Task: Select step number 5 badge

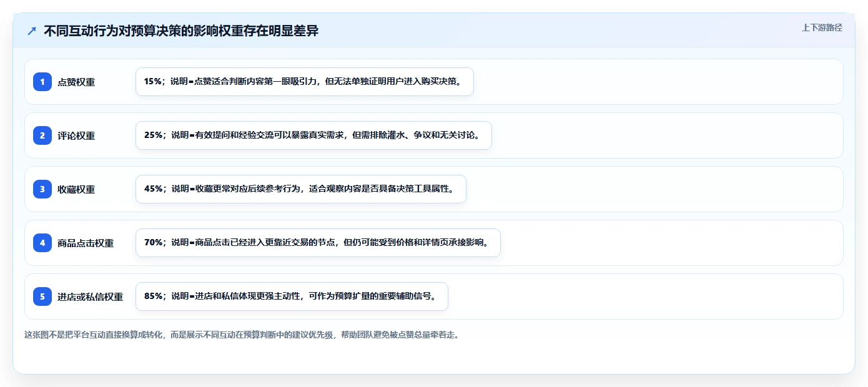Action: tap(42, 296)
